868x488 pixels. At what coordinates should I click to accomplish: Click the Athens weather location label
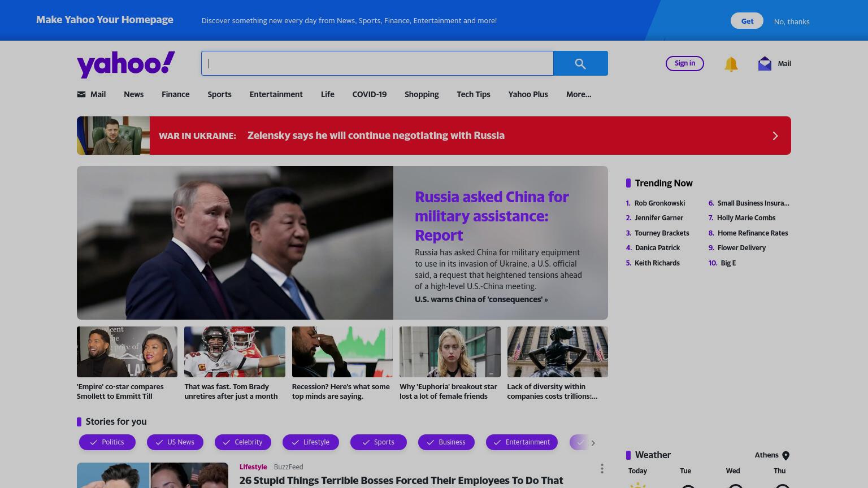tap(766, 455)
